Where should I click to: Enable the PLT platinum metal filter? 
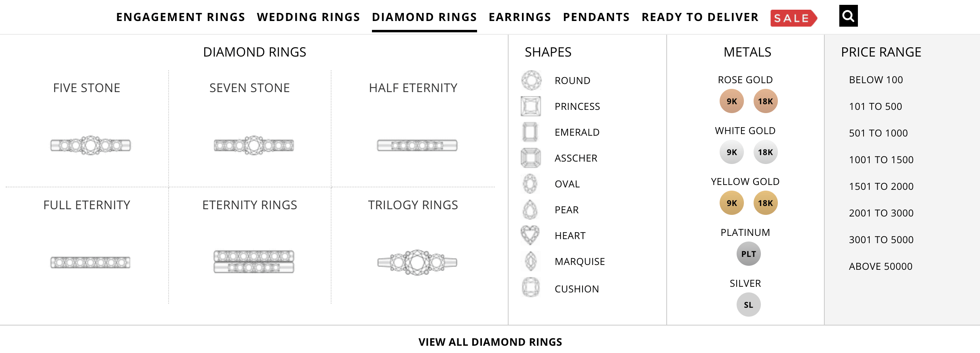[748, 254]
